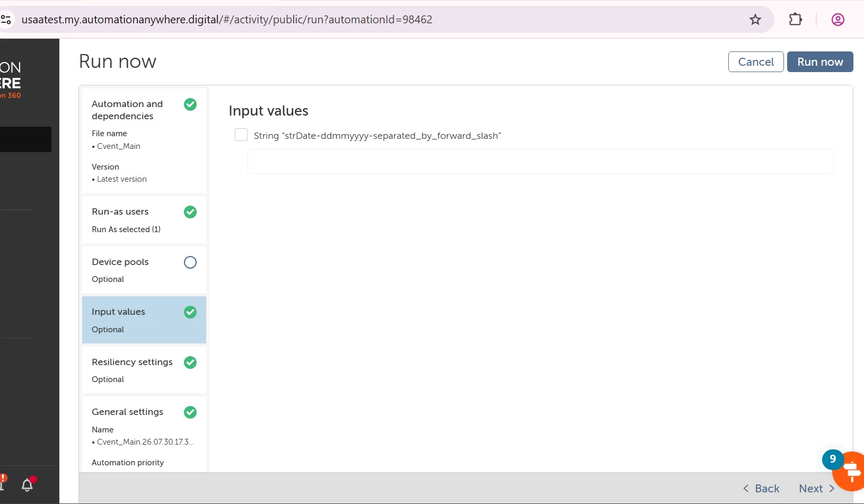Open the Automation and dependencies step
Viewport: 864px width, 504px height.
(144, 140)
